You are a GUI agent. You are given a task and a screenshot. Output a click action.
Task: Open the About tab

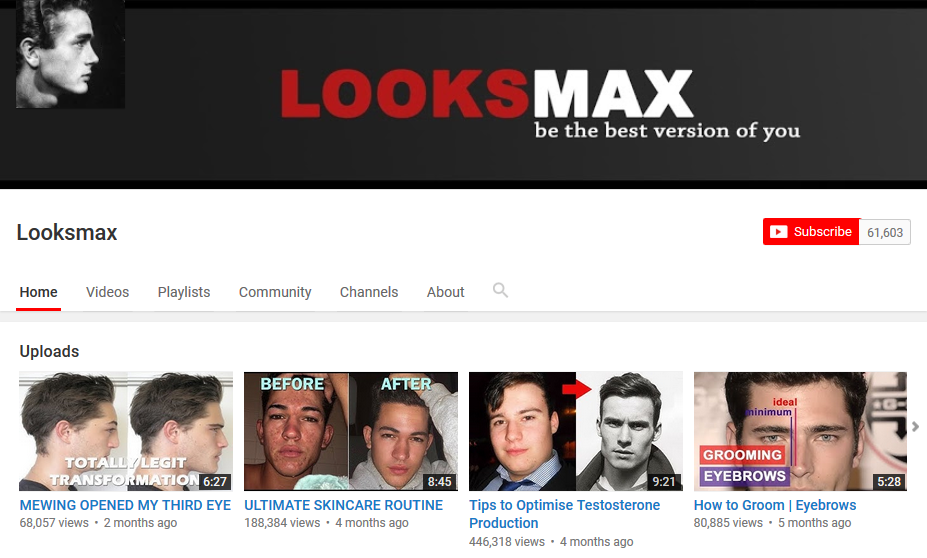click(446, 292)
